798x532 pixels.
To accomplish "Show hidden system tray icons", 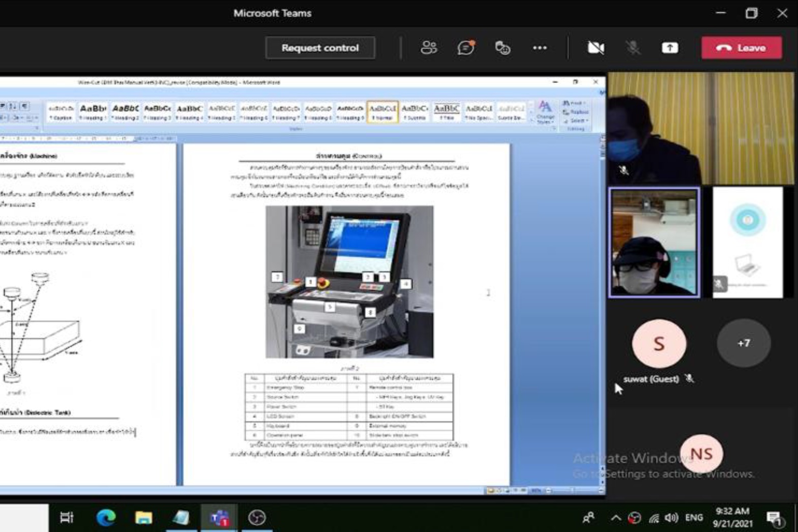I will (616, 518).
